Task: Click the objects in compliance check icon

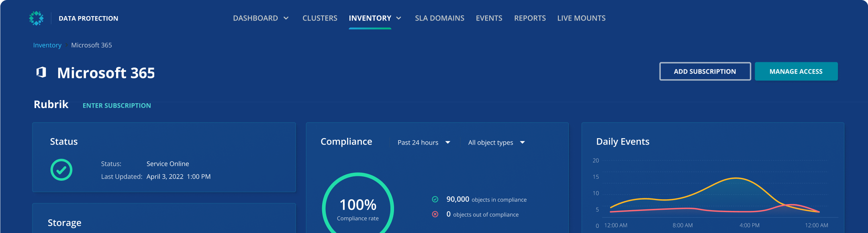Action: pyautogui.click(x=435, y=199)
